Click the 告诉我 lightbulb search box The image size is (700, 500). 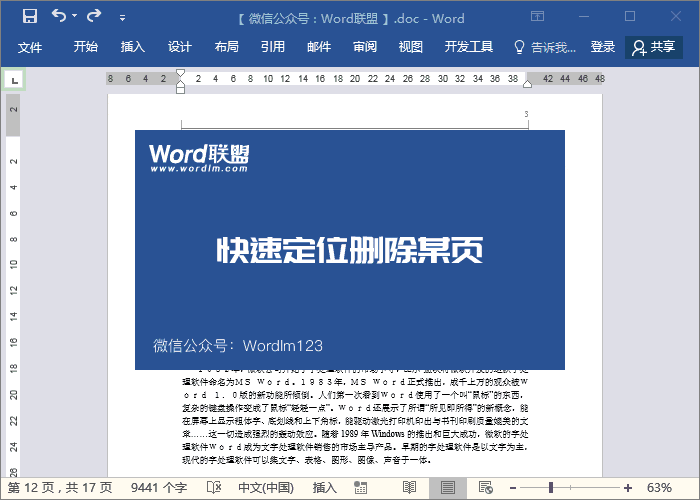[x=545, y=47]
